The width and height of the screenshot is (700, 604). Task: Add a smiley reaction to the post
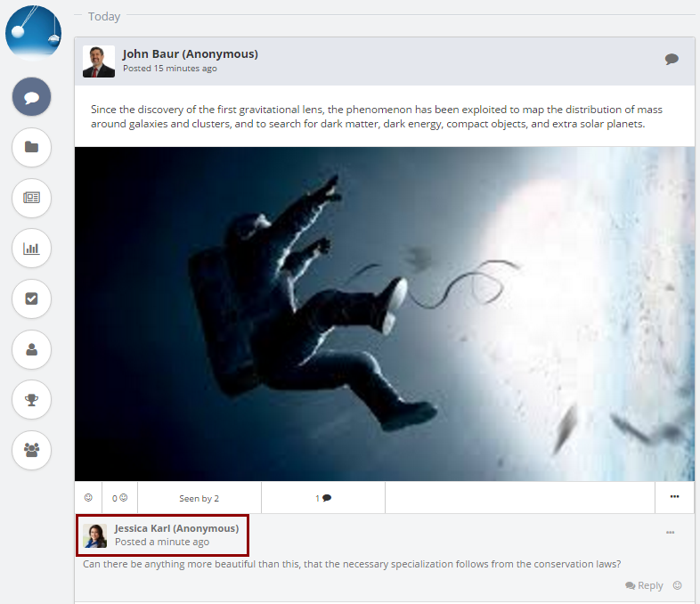point(88,498)
